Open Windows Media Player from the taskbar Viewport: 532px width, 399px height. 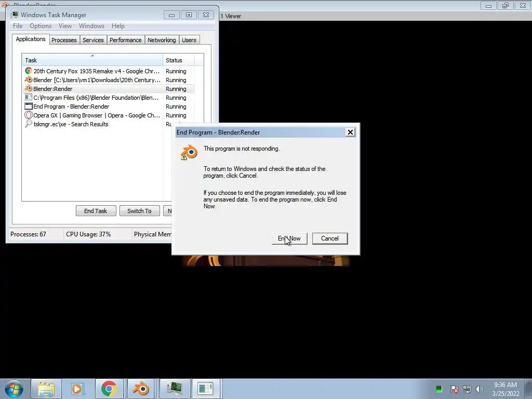[77, 389]
